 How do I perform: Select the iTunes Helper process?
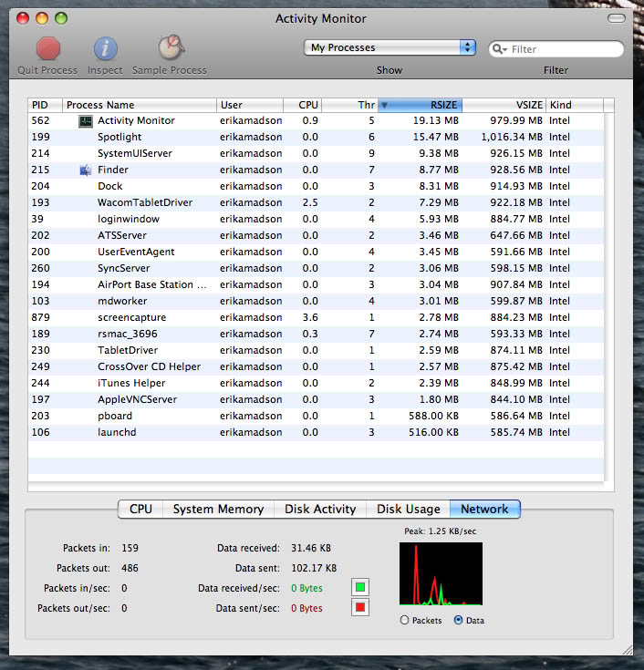316,383
